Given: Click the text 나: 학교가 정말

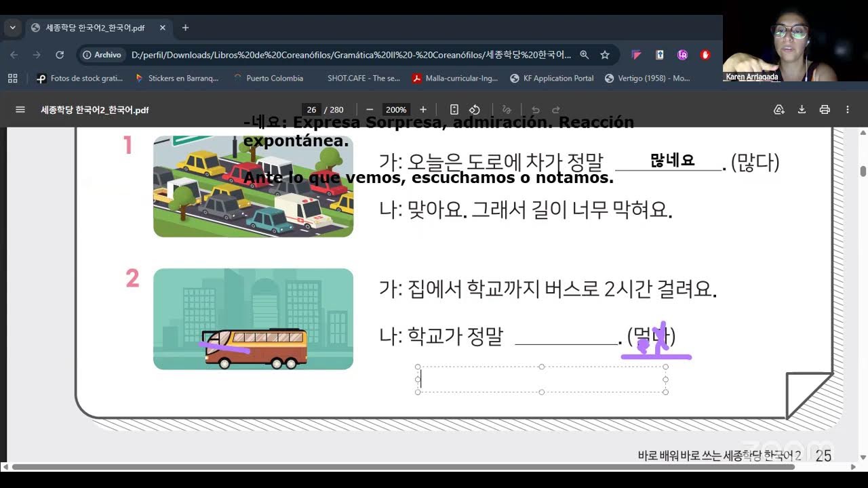Looking at the screenshot, I should pos(441,336).
